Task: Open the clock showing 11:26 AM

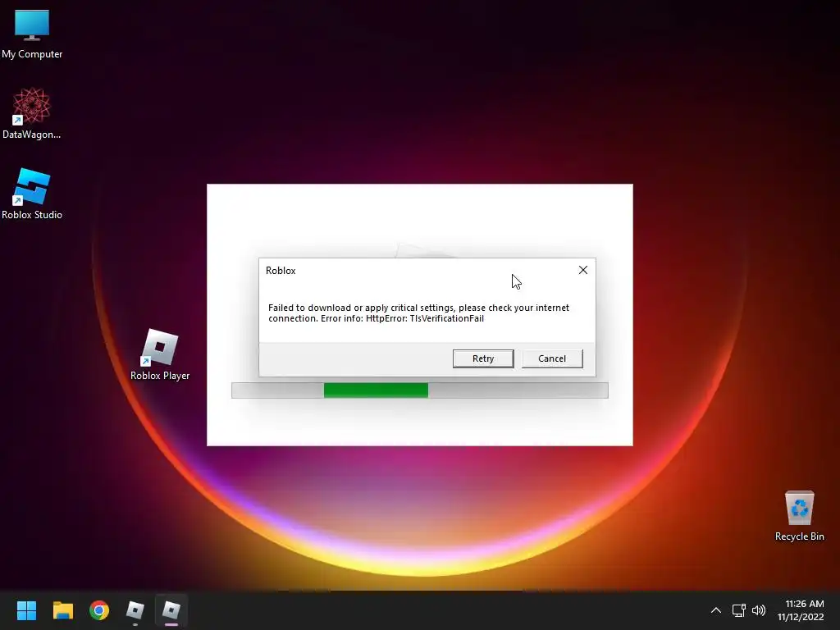Action: click(801, 610)
